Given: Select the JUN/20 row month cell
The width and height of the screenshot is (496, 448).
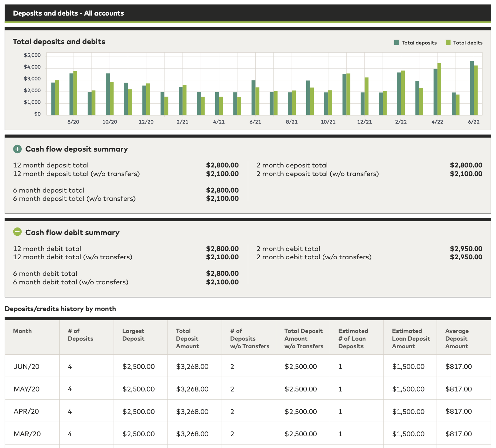Looking at the screenshot, I should coord(26,367).
